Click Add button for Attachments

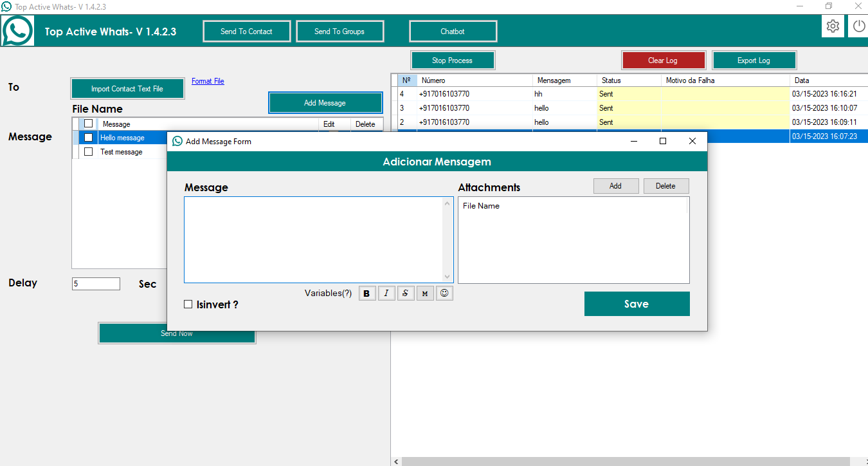(616, 186)
